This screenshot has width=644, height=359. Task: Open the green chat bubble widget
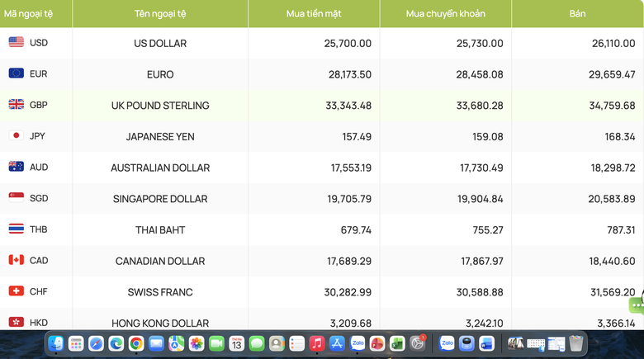637,305
